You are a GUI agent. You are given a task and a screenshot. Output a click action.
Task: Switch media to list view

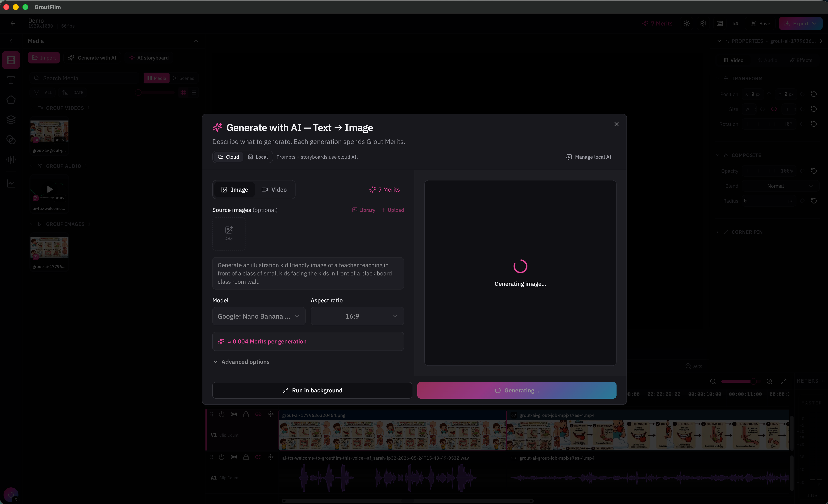point(194,93)
